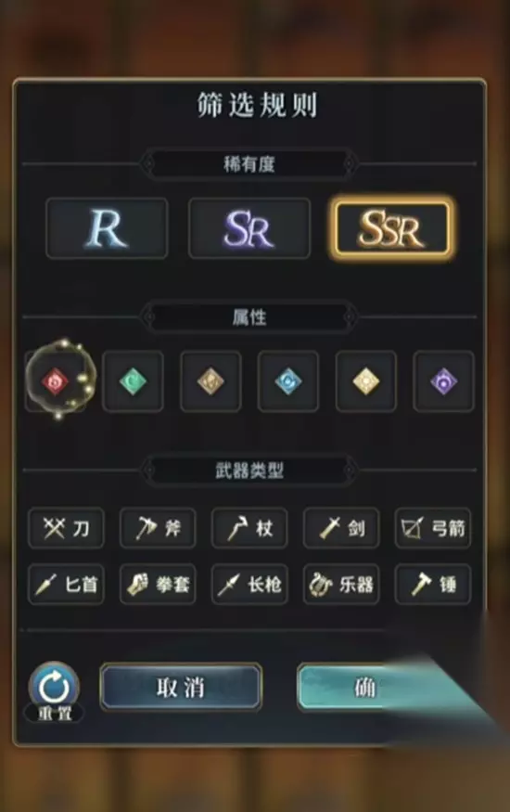Toggle the SR rarity filter

(249, 228)
